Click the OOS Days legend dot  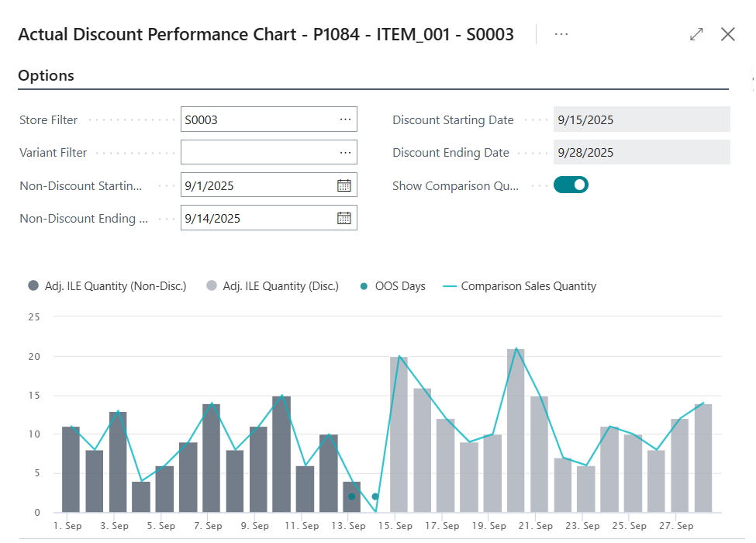coord(364,286)
